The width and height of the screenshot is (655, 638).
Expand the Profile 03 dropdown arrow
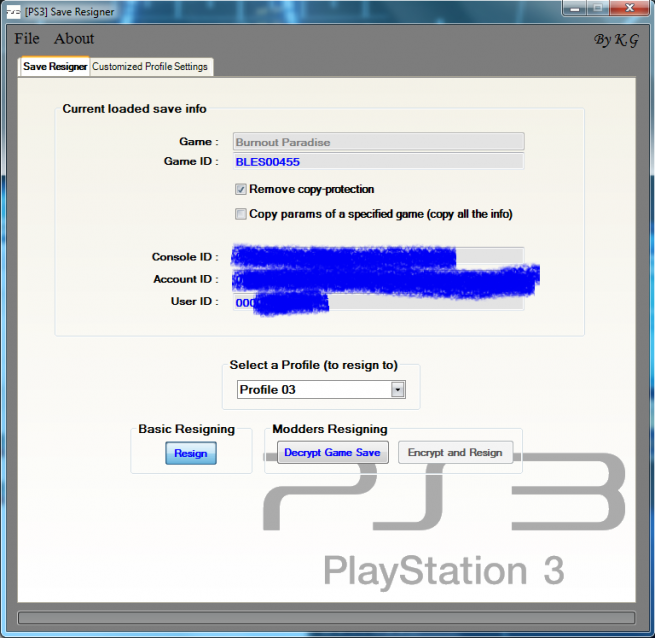tap(398, 389)
